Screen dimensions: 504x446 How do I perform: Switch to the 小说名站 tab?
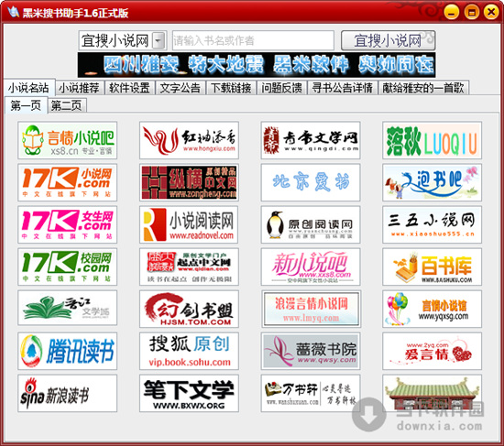29,87
